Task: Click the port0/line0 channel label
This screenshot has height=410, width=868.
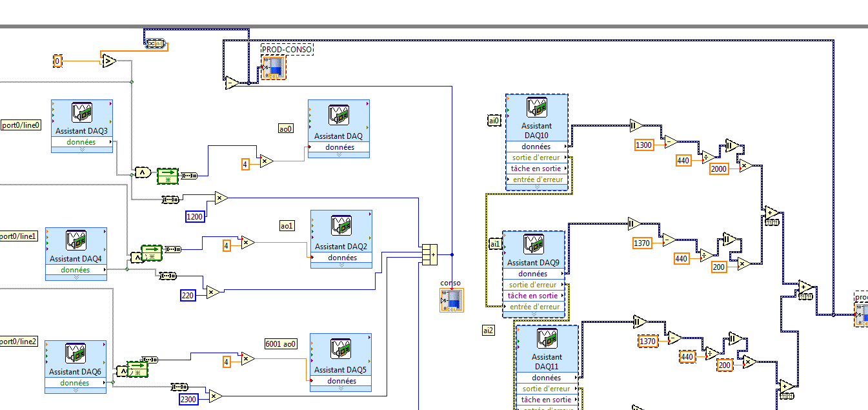Action: click(x=21, y=125)
